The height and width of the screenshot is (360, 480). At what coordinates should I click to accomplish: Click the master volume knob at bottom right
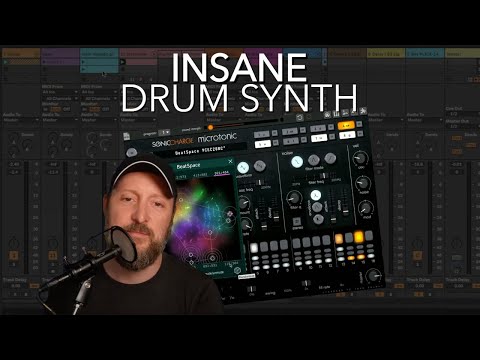click(373, 276)
